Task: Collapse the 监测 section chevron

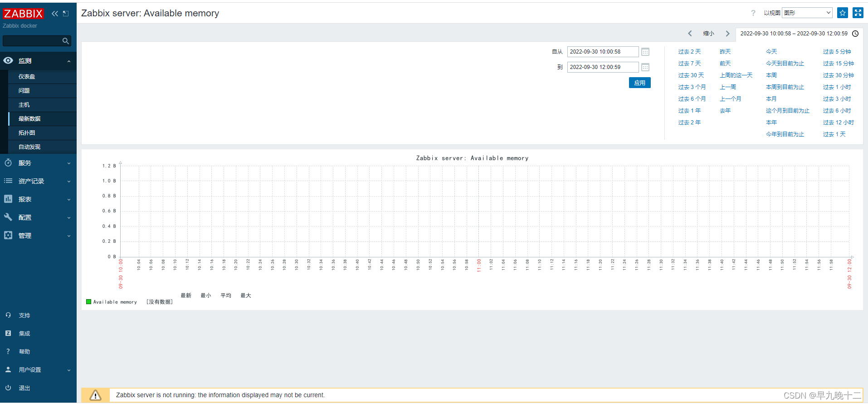Action: (x=69, y=61)
